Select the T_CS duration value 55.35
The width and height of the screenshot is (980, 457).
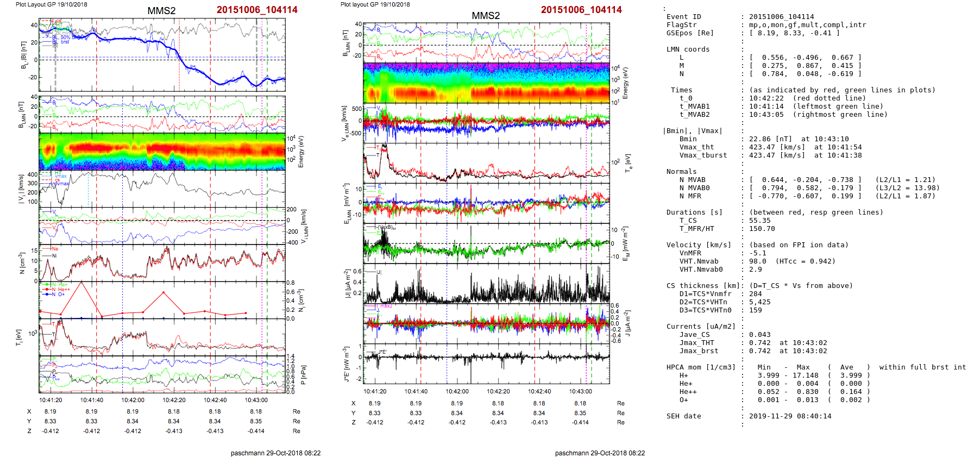click(759, 221)
